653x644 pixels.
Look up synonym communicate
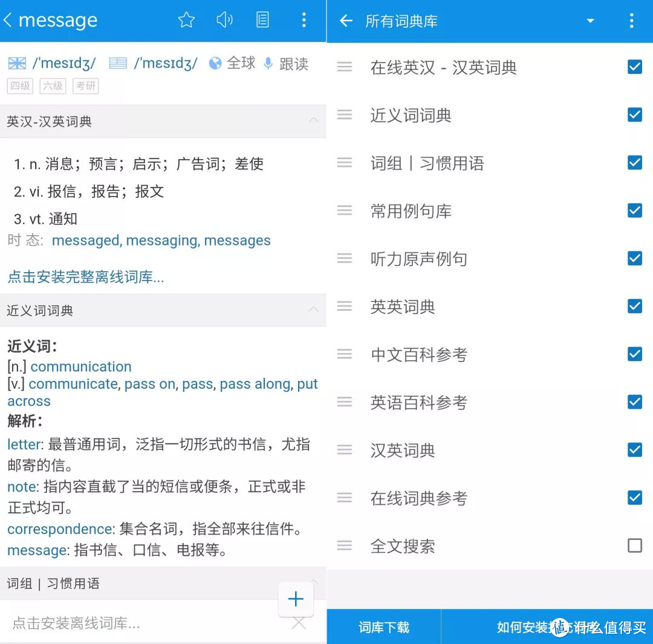click(73, 383)
